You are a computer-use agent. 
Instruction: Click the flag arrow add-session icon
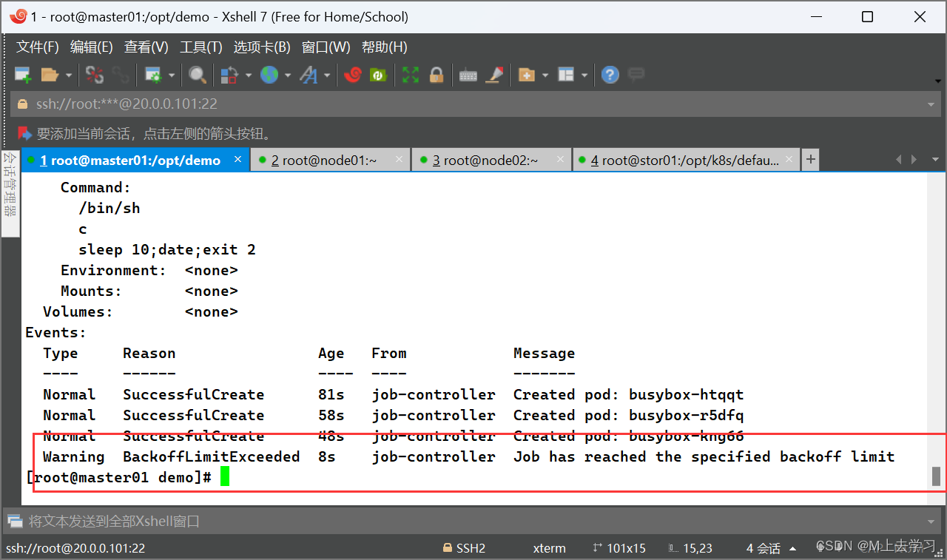pos(25,134)
